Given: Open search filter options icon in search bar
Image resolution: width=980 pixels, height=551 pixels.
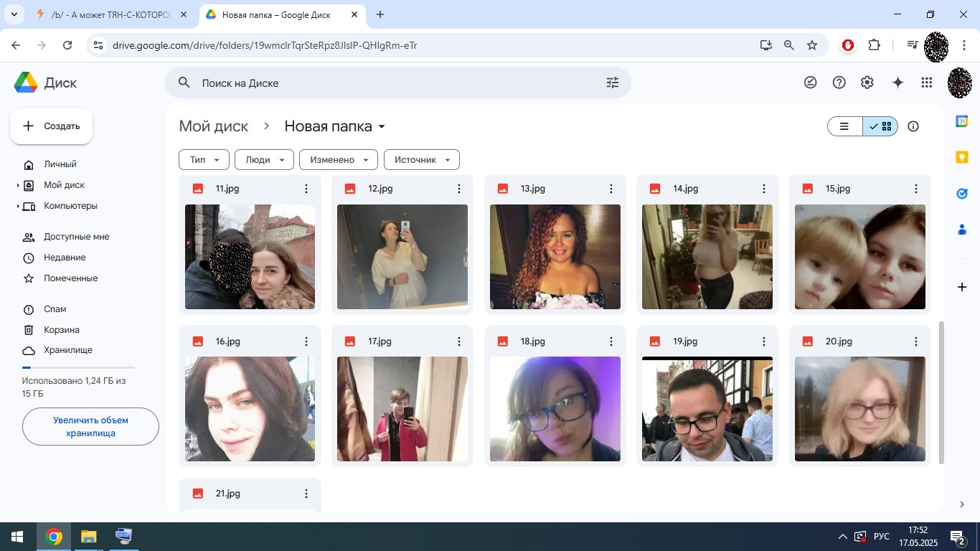Looking at the screenshot, I should [612, 83].
